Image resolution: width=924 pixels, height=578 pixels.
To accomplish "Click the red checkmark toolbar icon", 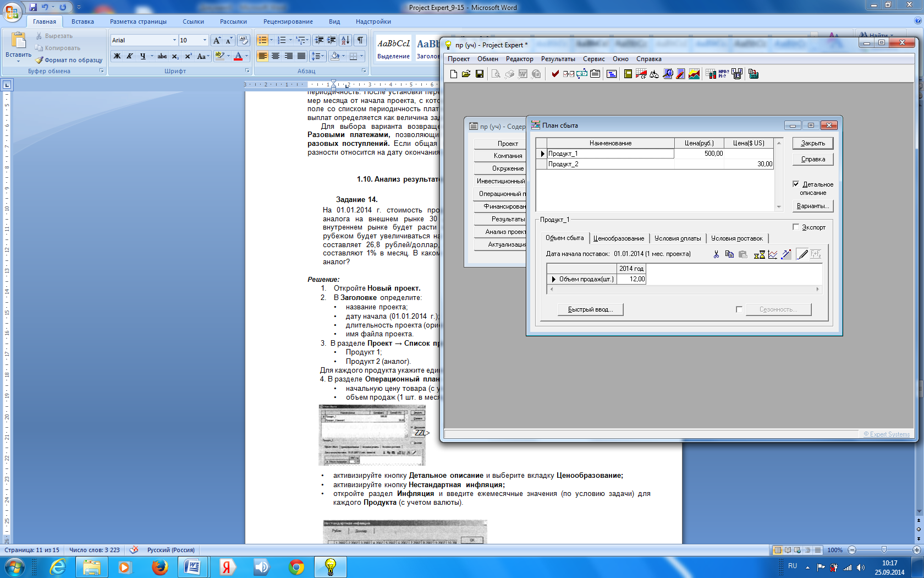I will 555,74.
